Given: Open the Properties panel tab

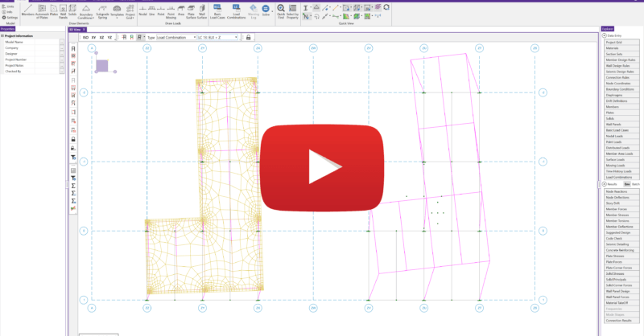Looking at the screenshot, I should tap(8, 30).
